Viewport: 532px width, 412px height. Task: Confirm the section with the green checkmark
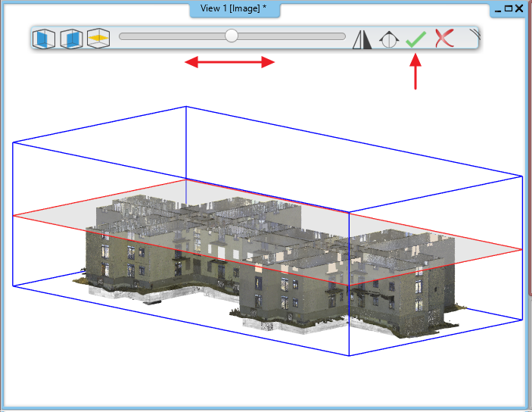(416, 39)
